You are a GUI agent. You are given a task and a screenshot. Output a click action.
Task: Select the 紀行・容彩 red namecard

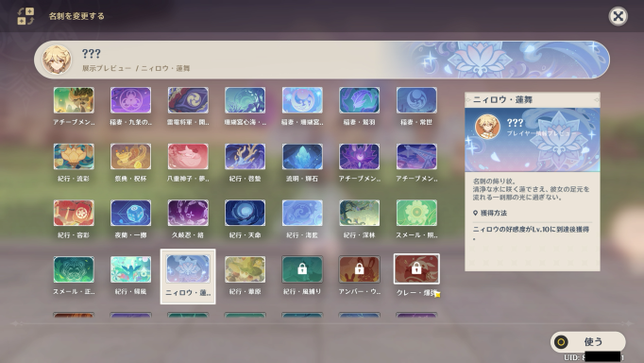click(74, 213)
